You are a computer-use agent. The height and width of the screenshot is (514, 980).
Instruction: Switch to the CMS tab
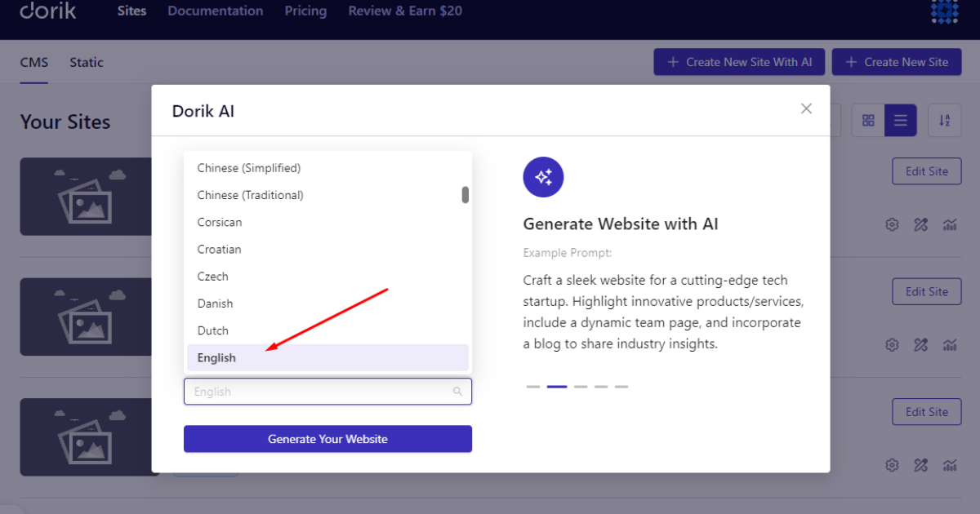[34, 62]
